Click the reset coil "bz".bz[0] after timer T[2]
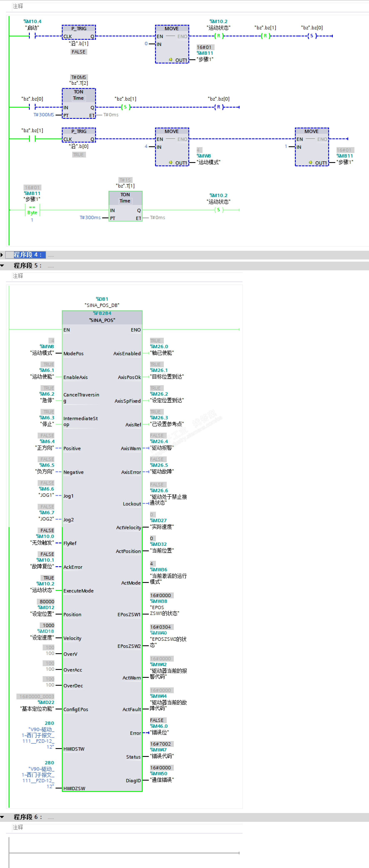 (x=218, y=107)
